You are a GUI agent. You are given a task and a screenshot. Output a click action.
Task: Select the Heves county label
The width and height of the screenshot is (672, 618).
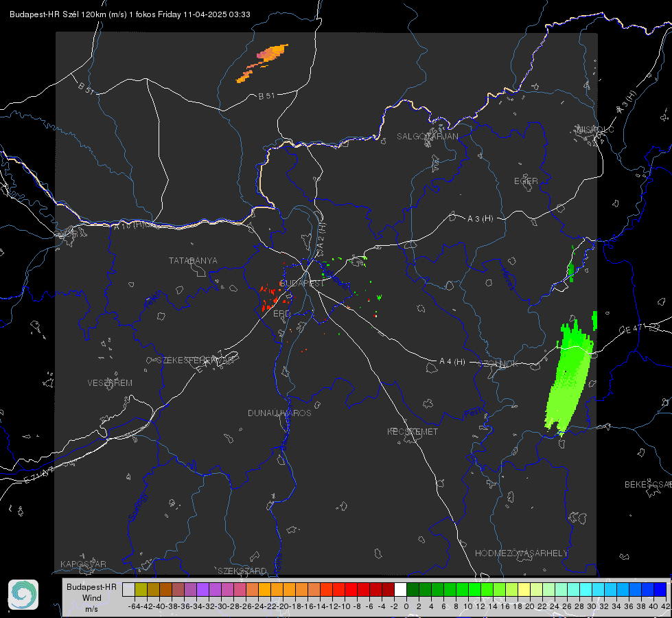507,279
